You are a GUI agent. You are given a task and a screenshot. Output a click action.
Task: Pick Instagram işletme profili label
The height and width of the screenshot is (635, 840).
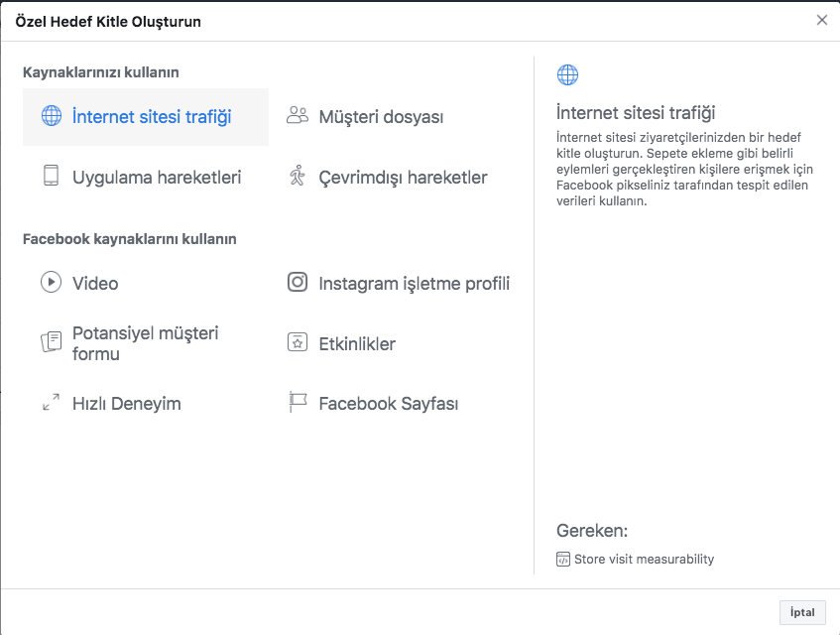click(x=415, y=284)
